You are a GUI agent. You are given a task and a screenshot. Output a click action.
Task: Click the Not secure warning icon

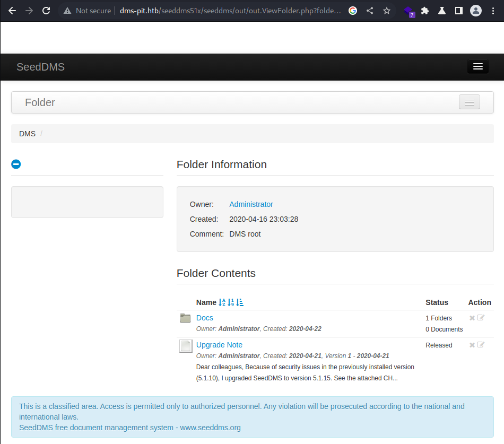(x=67, y=11)
